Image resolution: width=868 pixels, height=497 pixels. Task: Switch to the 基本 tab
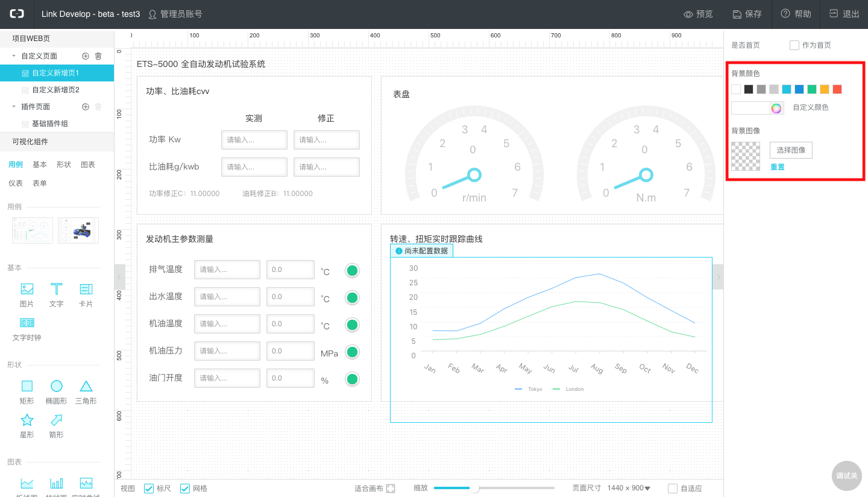point(40,165)
